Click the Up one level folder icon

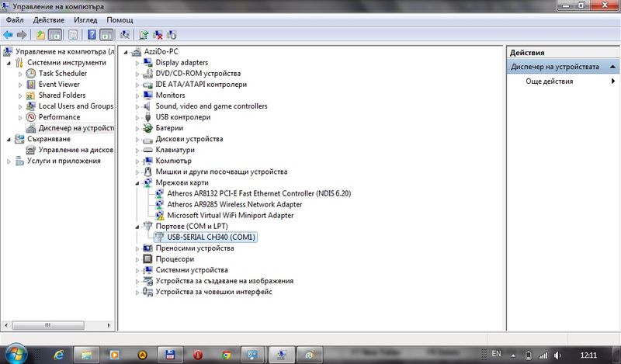point(40,35)
